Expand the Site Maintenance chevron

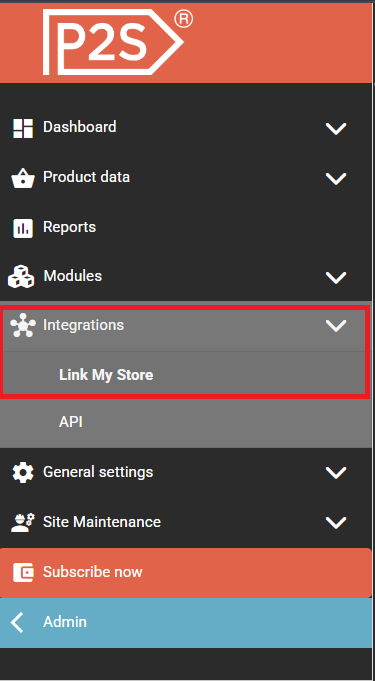pyautogui.click(x=336, y=522)
